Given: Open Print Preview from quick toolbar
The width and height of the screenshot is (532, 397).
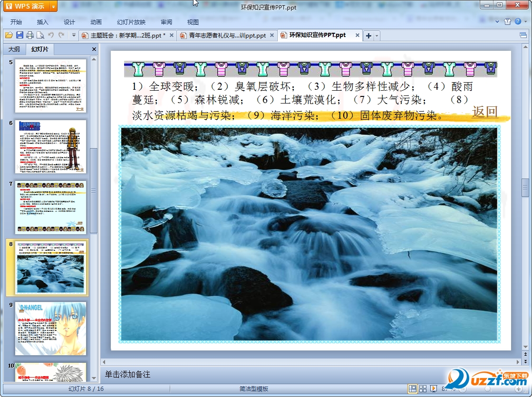Looking at the screenshot, I should (40, 35).
